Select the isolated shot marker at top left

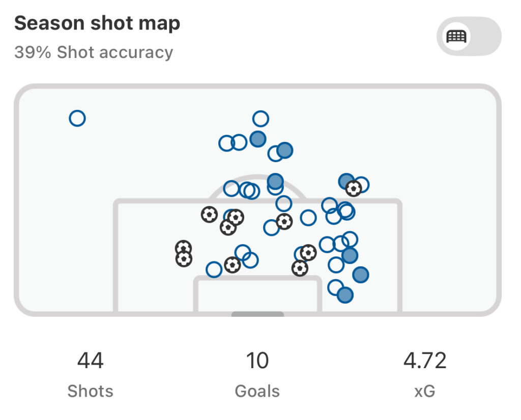[77, 118]
